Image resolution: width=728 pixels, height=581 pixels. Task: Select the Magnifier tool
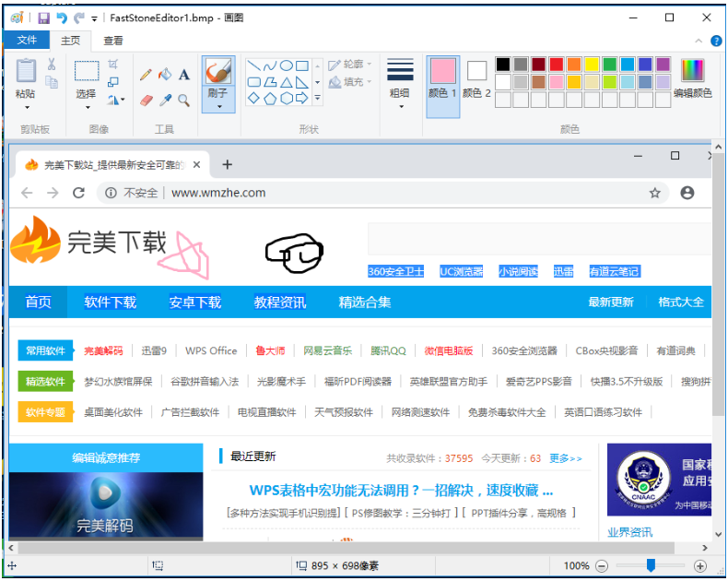(184, 101)
